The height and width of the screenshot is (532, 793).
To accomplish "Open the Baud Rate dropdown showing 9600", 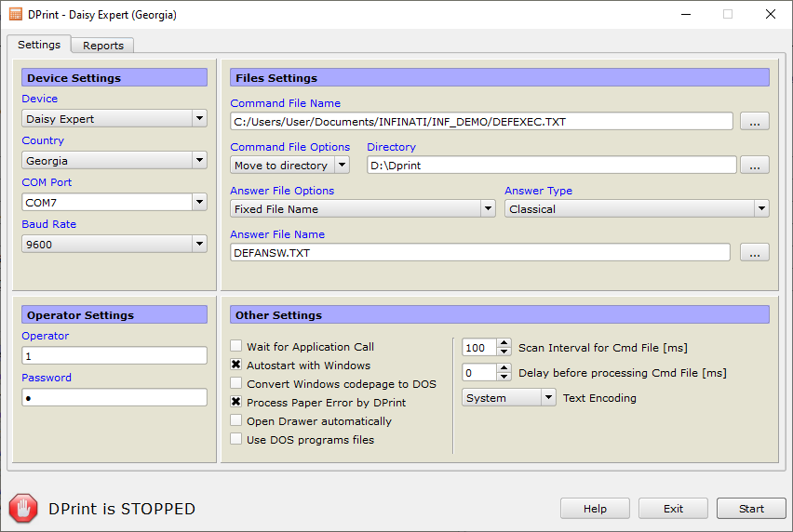I will [114, 245].
